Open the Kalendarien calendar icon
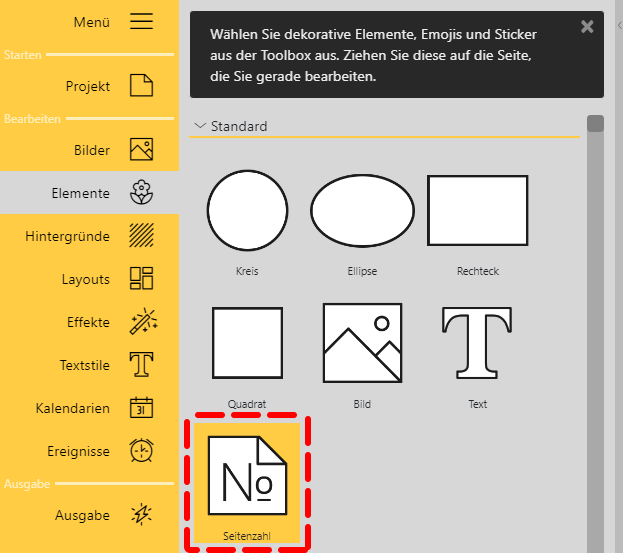This screenshot has height=553, width=623. click(x=141, y=408)
